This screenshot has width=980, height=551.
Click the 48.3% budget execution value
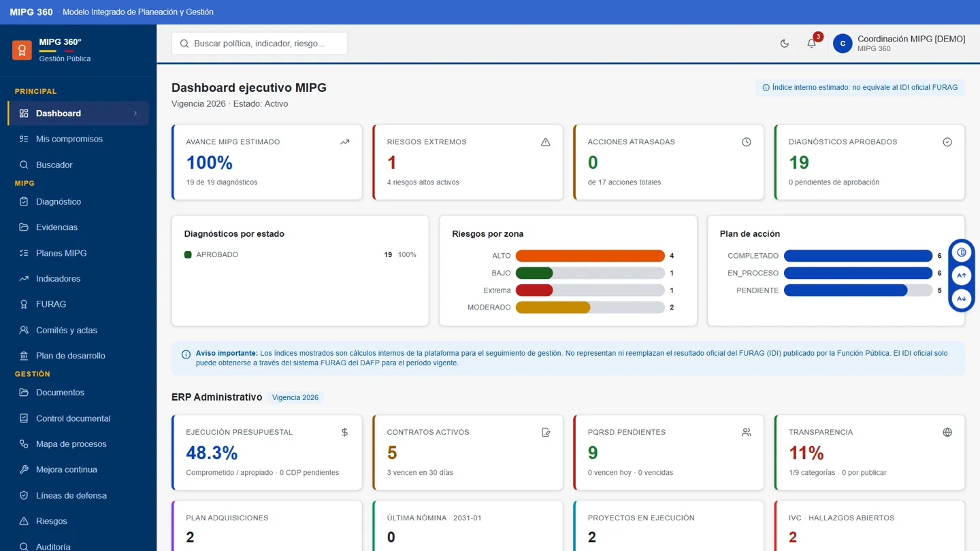click(x=212, y=452)
